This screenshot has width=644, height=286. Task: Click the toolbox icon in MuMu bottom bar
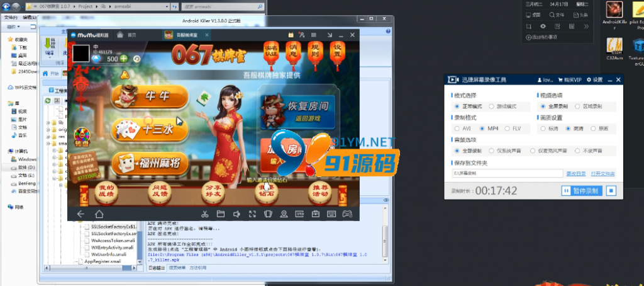(316, 214)
